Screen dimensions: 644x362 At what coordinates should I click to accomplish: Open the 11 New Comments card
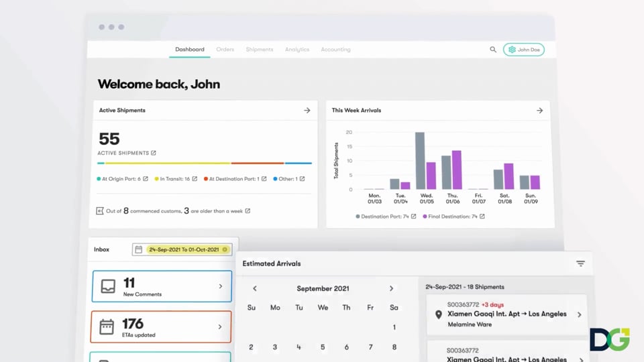click(162, 286)
